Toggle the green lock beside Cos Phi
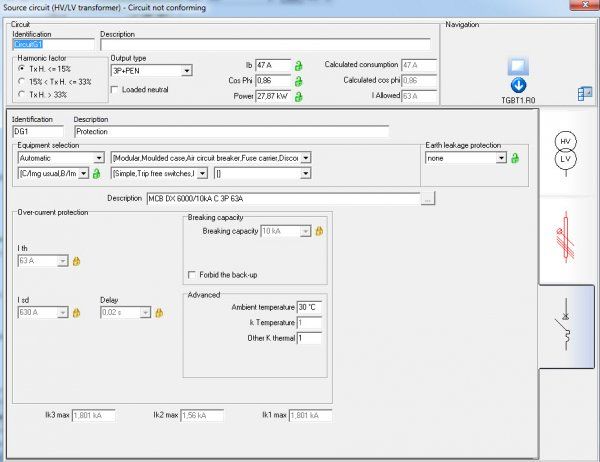 298,81
